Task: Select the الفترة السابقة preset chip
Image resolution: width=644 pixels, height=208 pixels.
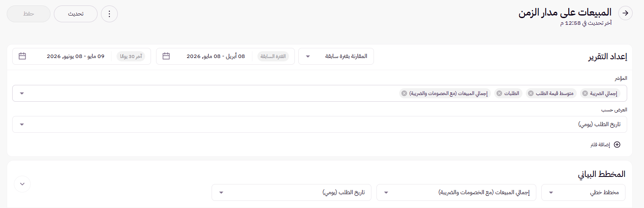Action: pos(273,56)
